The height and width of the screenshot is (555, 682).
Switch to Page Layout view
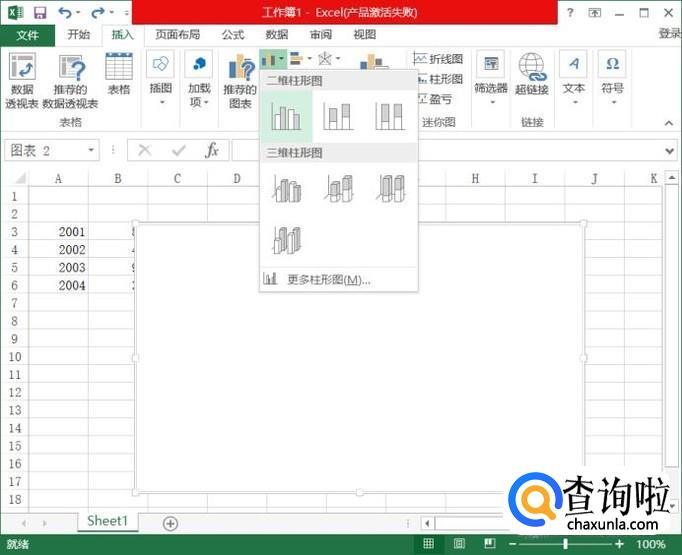(x=459, y=543)
